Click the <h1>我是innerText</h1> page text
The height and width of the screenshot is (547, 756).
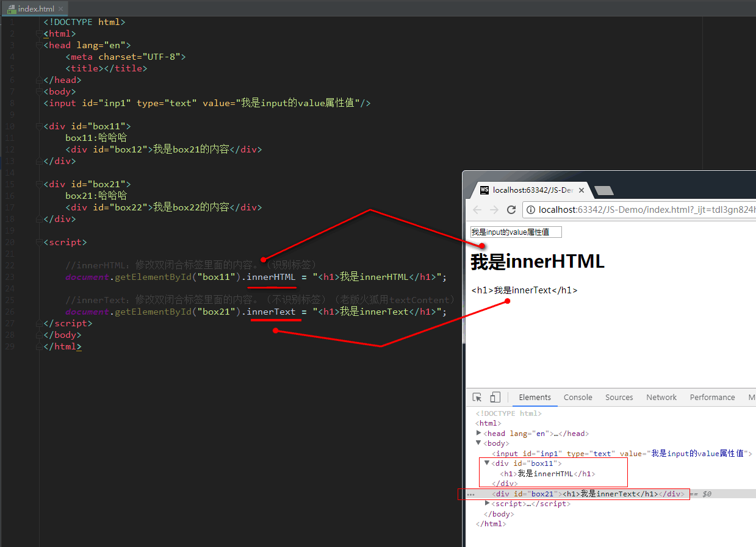click(524, 290)
